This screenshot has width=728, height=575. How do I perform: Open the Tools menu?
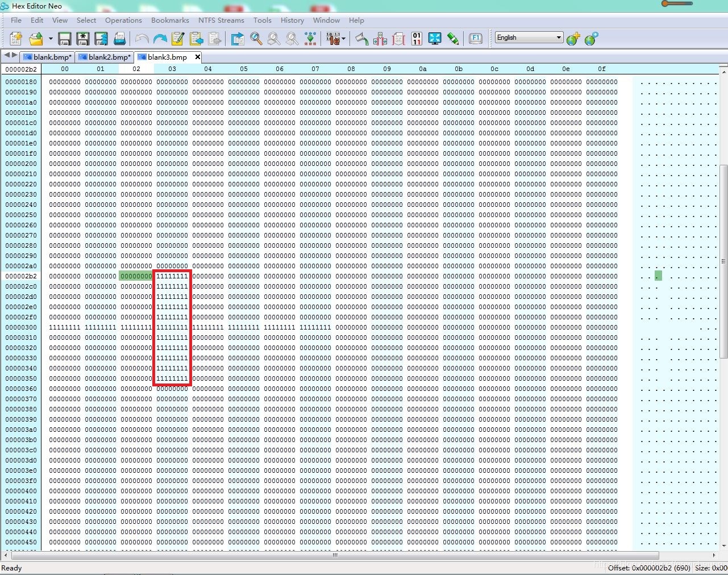pyautogui.click(x=262, y=20)
